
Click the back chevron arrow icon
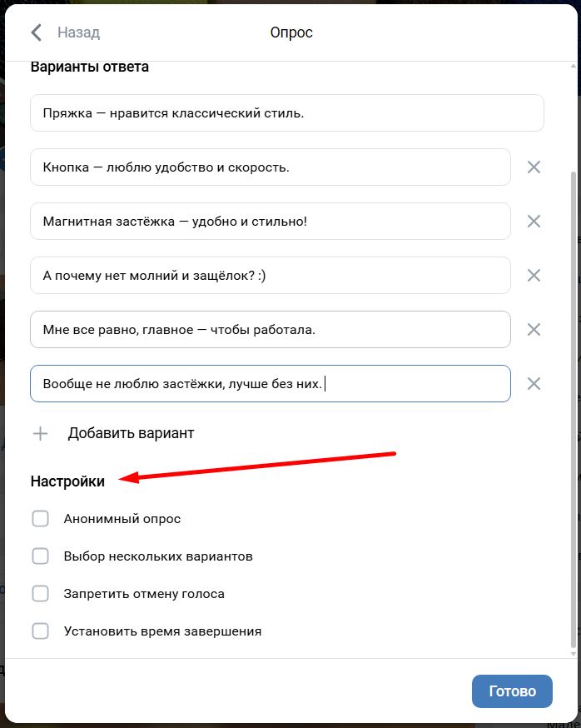pos(36,32)
